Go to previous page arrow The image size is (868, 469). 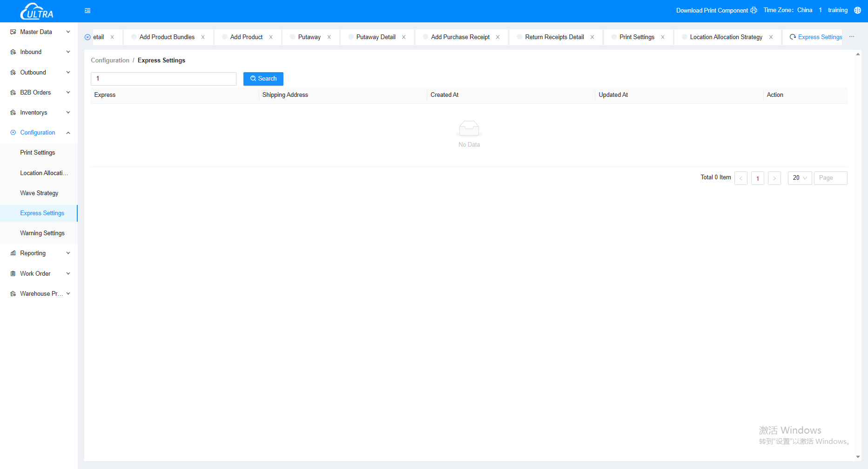click(x=741, y=178)
